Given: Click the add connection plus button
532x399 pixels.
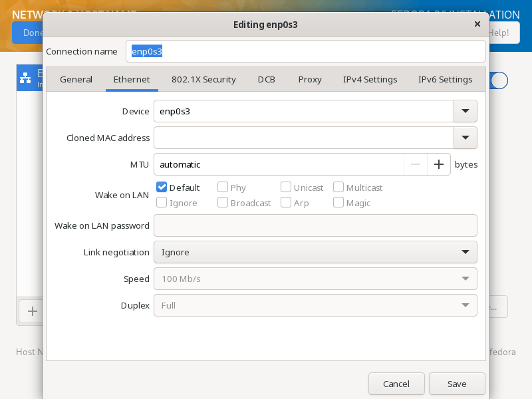Looking at the screenshot, I should click(x=31, y=311).
